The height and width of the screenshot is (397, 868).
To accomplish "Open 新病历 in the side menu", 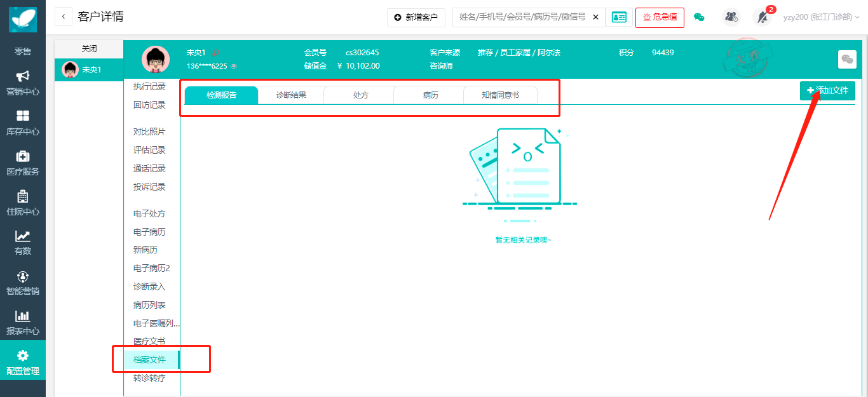I will (146, 250).
